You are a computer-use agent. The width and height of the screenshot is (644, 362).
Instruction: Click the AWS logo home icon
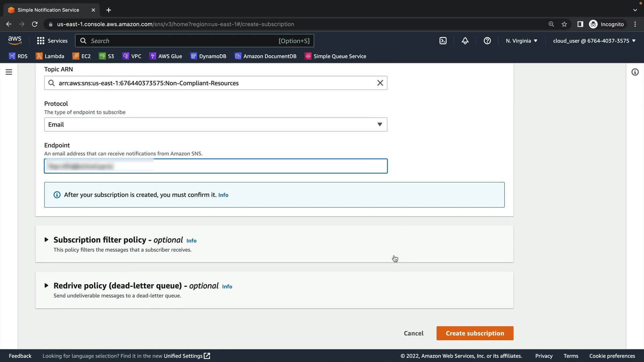pyautogui.click(x=15, y=41)
